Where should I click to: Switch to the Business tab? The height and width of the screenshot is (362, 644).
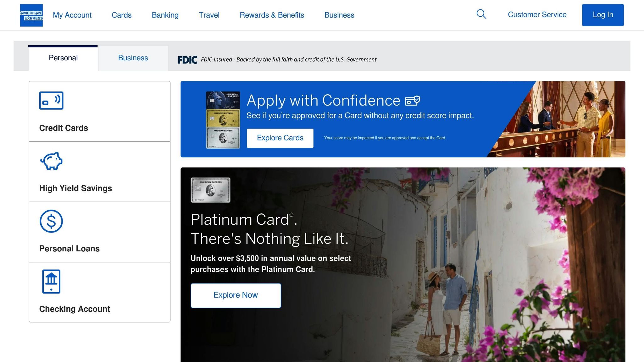pyautogui.click(x=133, y=58)
